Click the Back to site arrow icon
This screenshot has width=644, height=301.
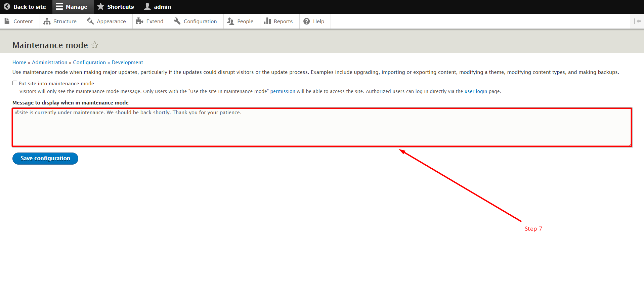(7, 7)
